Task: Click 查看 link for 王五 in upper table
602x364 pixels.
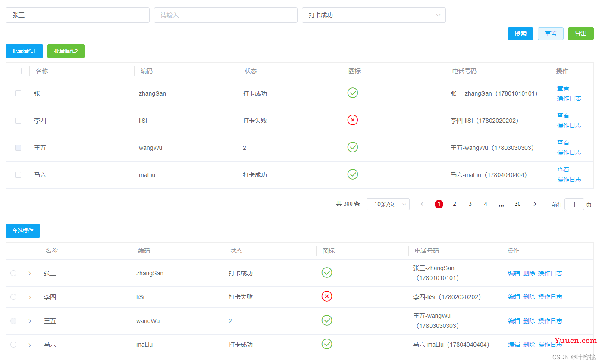Action: coord(563,143)
